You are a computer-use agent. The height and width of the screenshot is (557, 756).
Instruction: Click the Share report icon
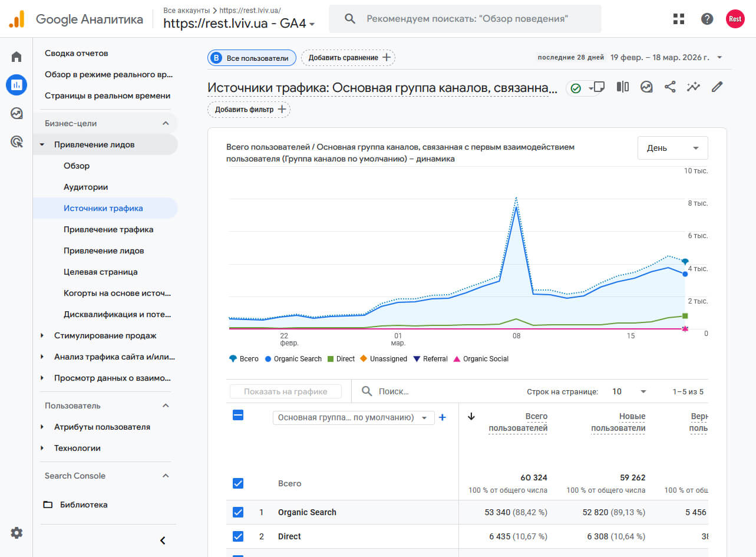click(x=670, y=87)
